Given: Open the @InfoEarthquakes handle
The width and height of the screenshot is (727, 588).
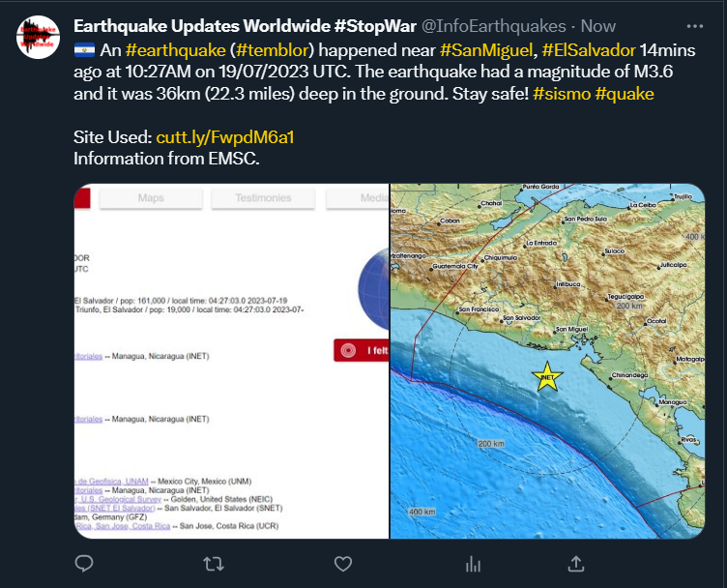Looking at the screenshot, I should coord(493,26).
